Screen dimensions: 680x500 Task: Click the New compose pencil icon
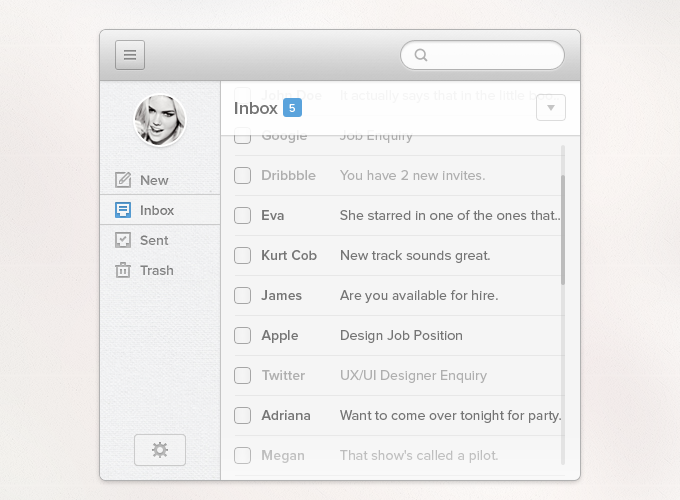point(123,180)
